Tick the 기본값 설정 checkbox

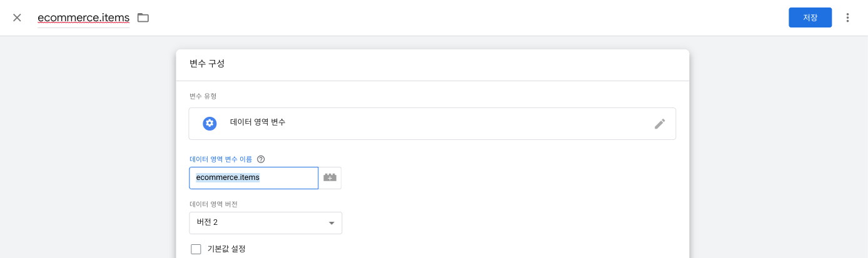(196, 249)
